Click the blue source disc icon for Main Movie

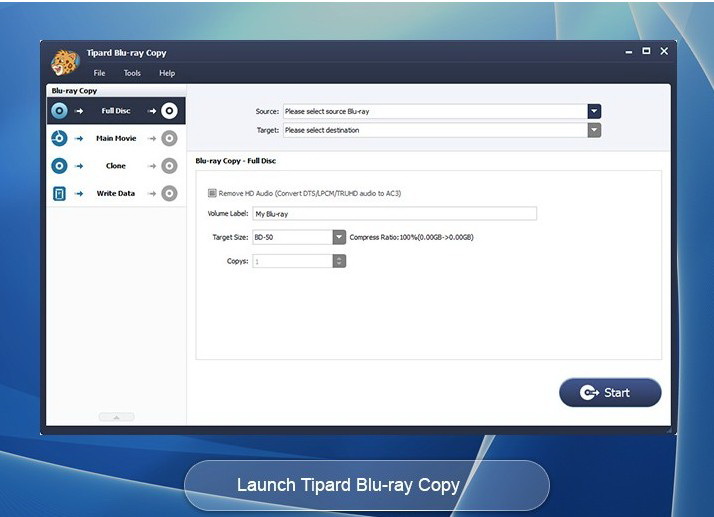(x=59, y=138)
